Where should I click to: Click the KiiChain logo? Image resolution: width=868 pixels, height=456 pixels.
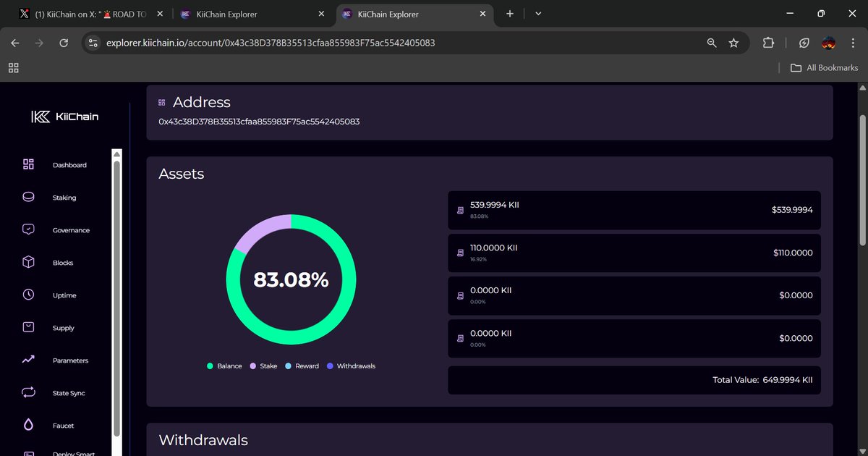(64, 117)
